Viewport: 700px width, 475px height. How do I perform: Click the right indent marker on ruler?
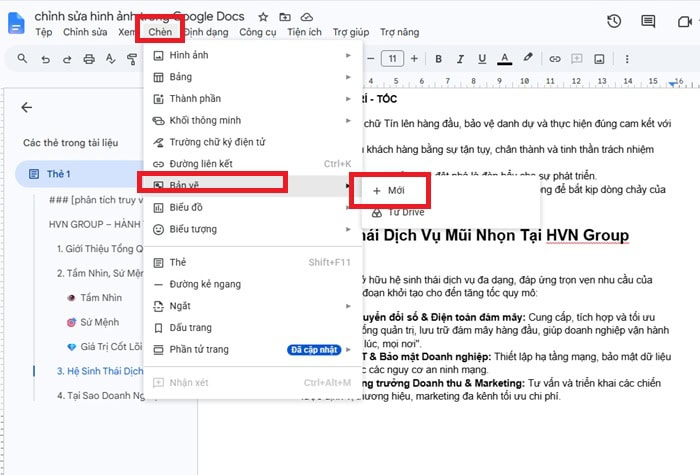point(672,84)
